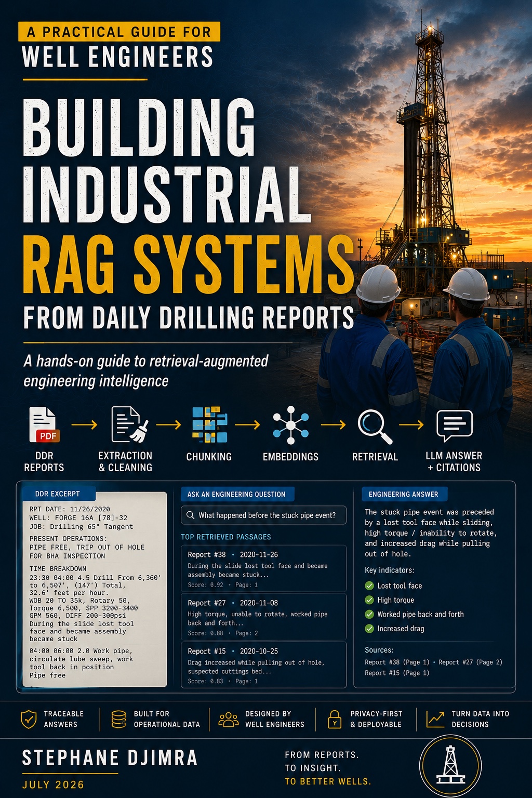Image resolution: width=532 pixels, height=798 pixels.
Task: Click the search icon in question field
Action: (x=191, y=515)
